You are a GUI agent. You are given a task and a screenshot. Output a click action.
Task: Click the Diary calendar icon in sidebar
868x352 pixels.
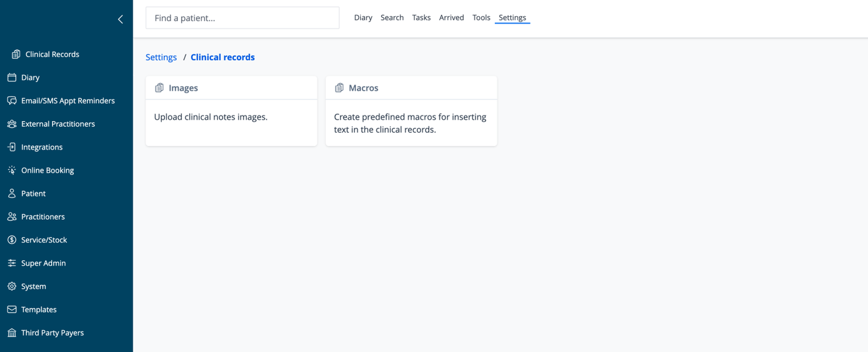pos(12,78)
